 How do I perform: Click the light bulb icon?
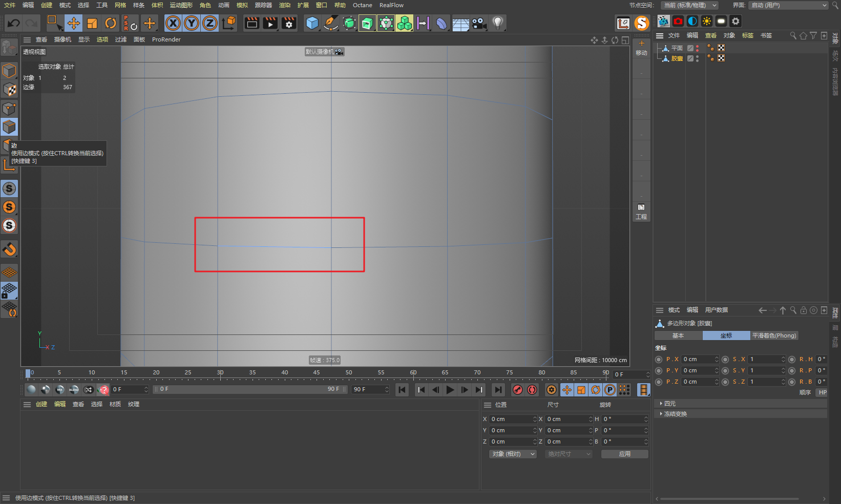[498, 23]
